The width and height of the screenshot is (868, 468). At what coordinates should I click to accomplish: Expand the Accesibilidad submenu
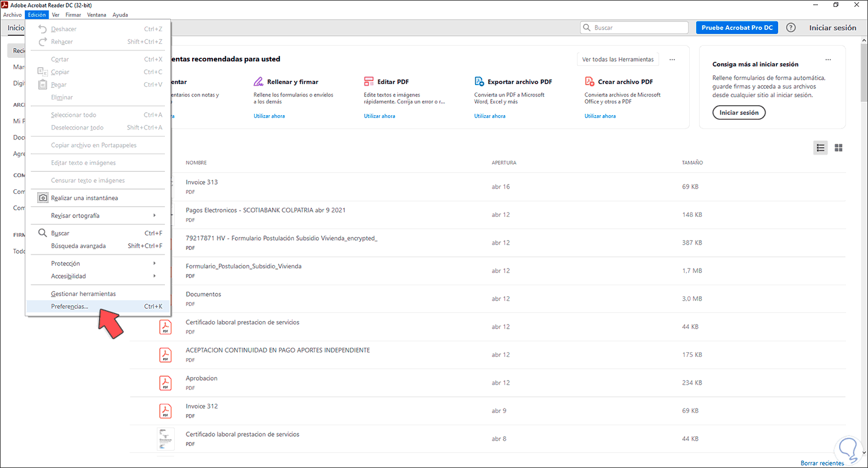98,276
